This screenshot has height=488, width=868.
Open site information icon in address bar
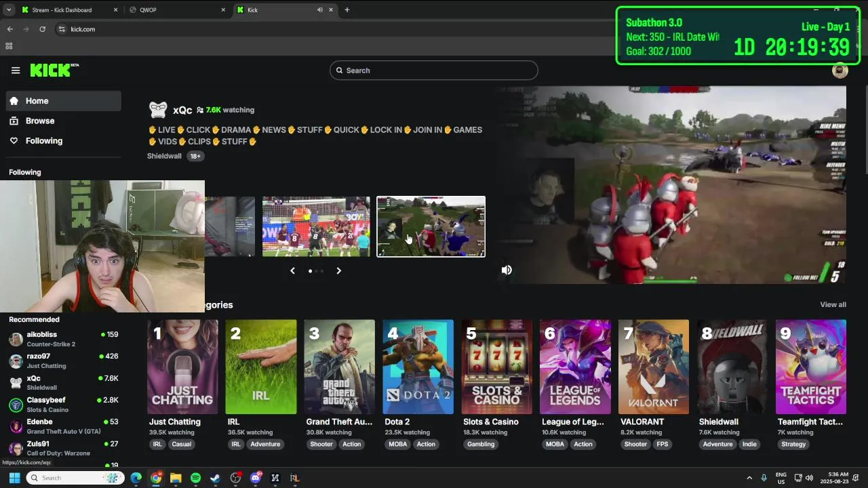(x=62, y=29)
